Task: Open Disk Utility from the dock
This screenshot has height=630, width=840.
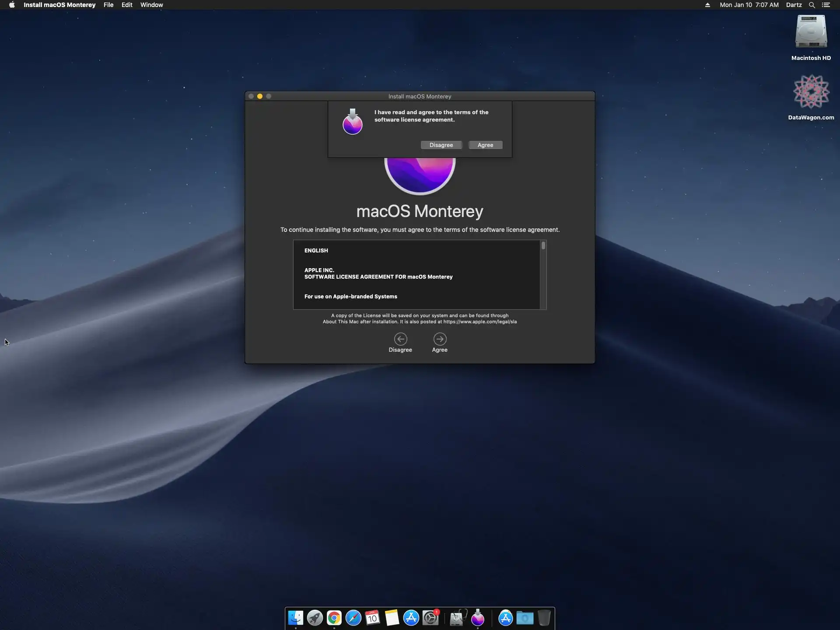Action: click(x=458, y=618)
